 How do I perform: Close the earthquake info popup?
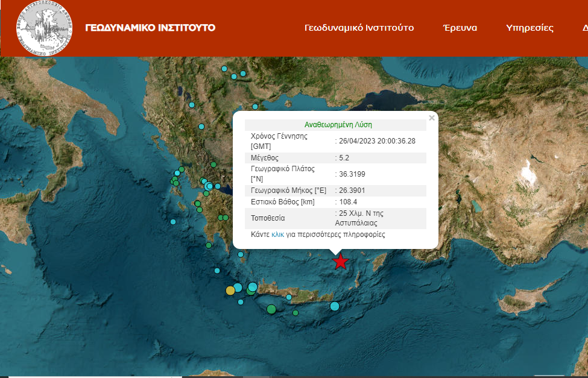point(431,118)
